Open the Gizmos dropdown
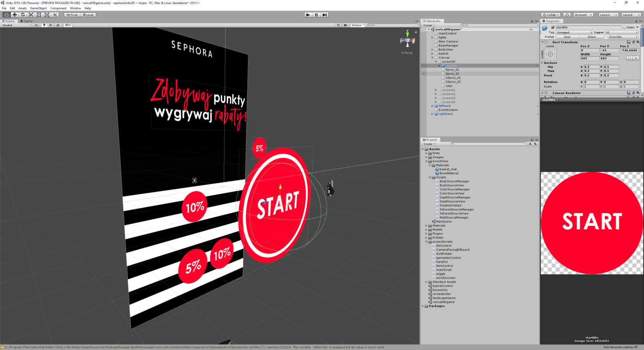The width and height of the screenshot is (644, 350). coord(358,25)
